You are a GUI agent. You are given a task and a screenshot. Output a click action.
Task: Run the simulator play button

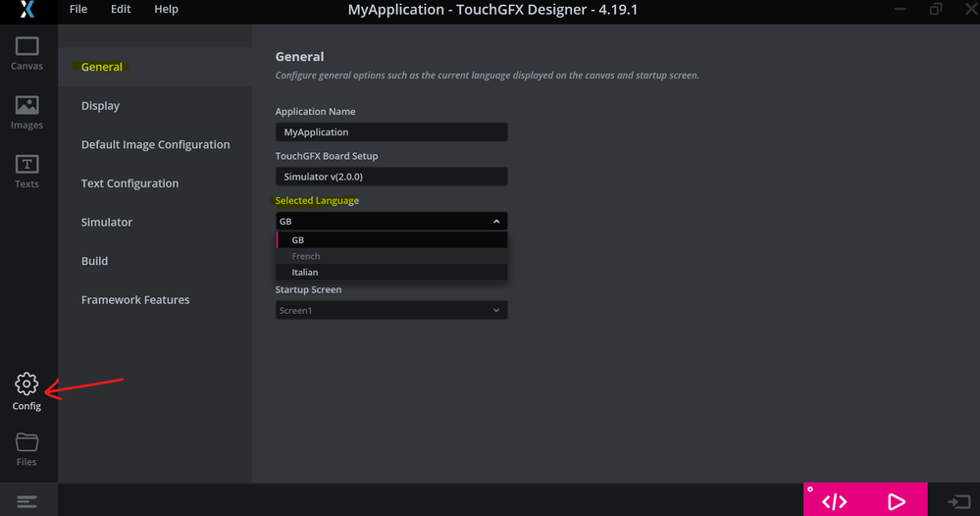click(x=897, y=501)
